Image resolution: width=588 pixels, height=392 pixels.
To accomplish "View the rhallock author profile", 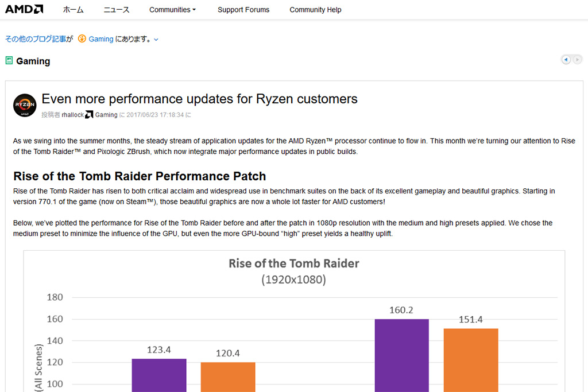I will coord(72,115).
